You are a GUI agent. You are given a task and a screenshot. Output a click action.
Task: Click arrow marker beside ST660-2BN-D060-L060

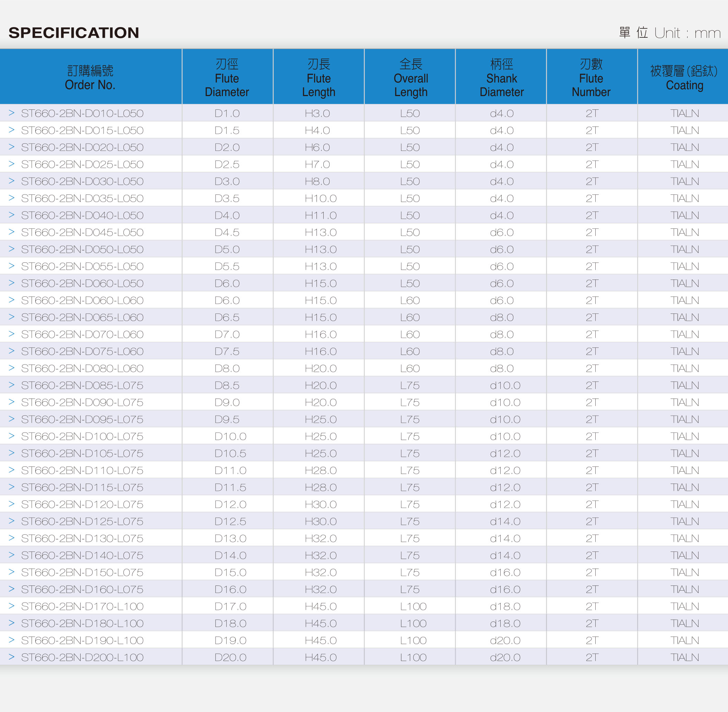point(12,300)
